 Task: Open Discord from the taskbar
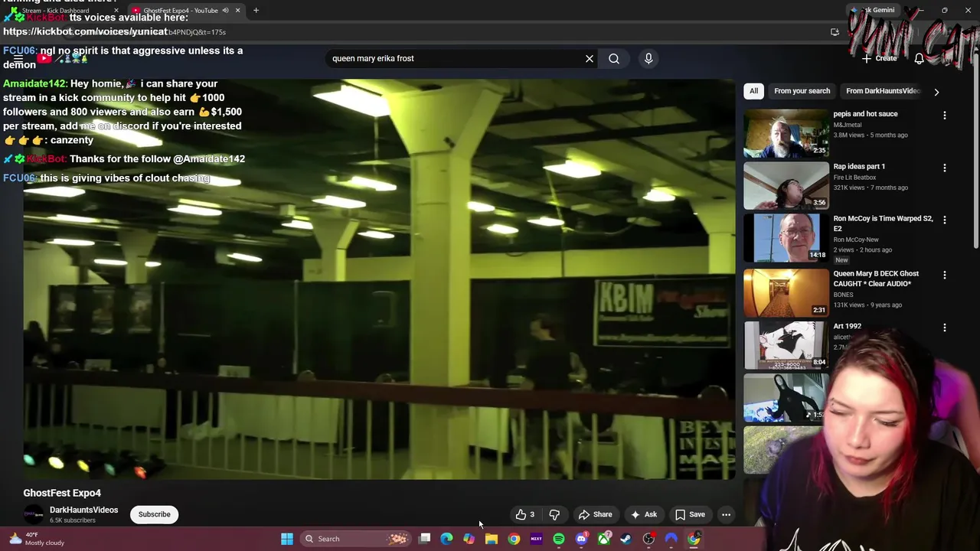pyautogui.click(x=581, y=539)
